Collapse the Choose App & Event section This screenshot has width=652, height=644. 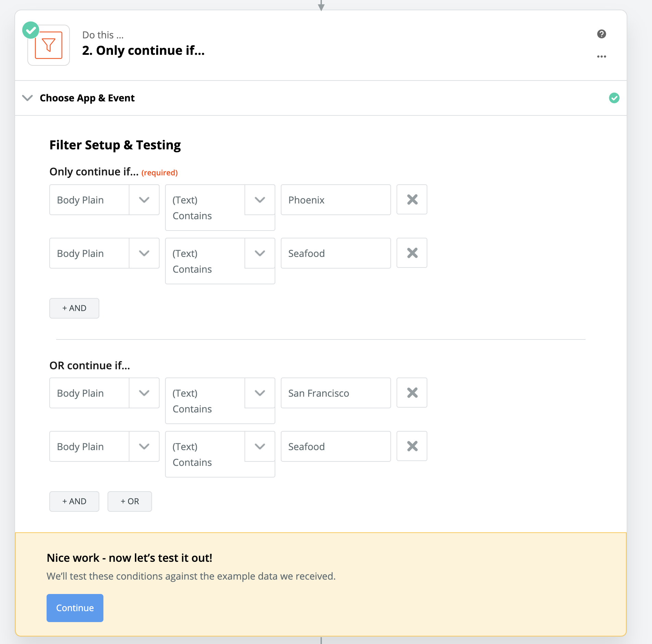click(27, 98)
